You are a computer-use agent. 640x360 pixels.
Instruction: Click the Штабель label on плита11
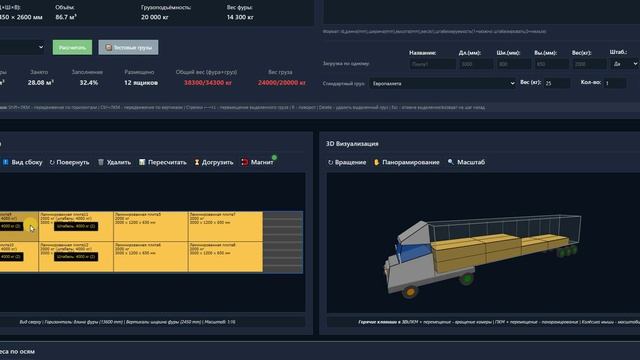coord(76,226)
